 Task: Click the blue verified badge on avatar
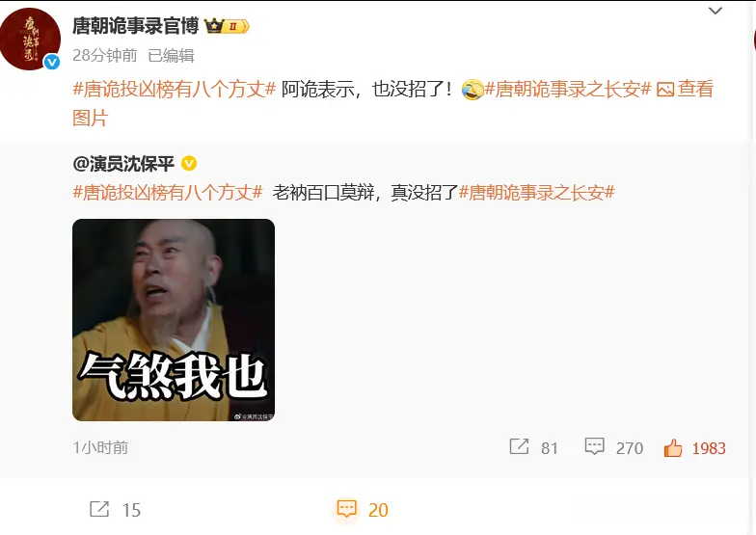(52, 62)
